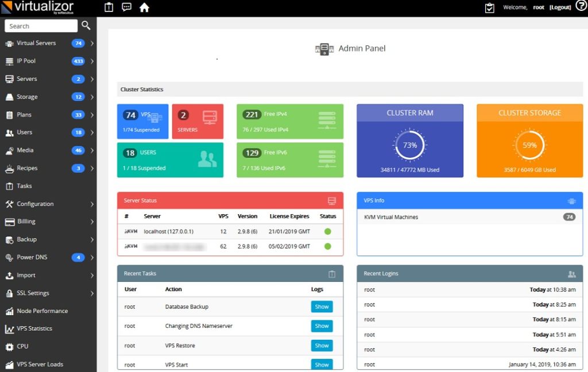Show logs for the Database Backup task
Viewport: 588px width, 372px height.
pyautogui.click(x=322, y=307)
